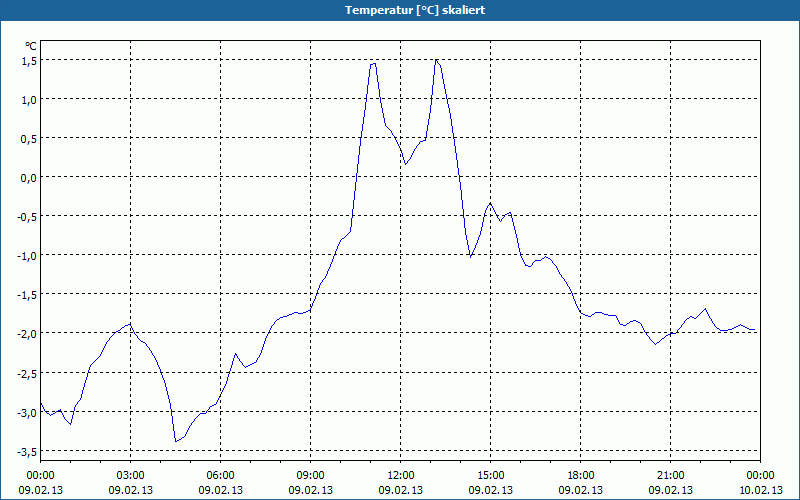This screenshot has width=800, height=500.
Task: Click the 18:00 time label
Action: coord(581,476)
